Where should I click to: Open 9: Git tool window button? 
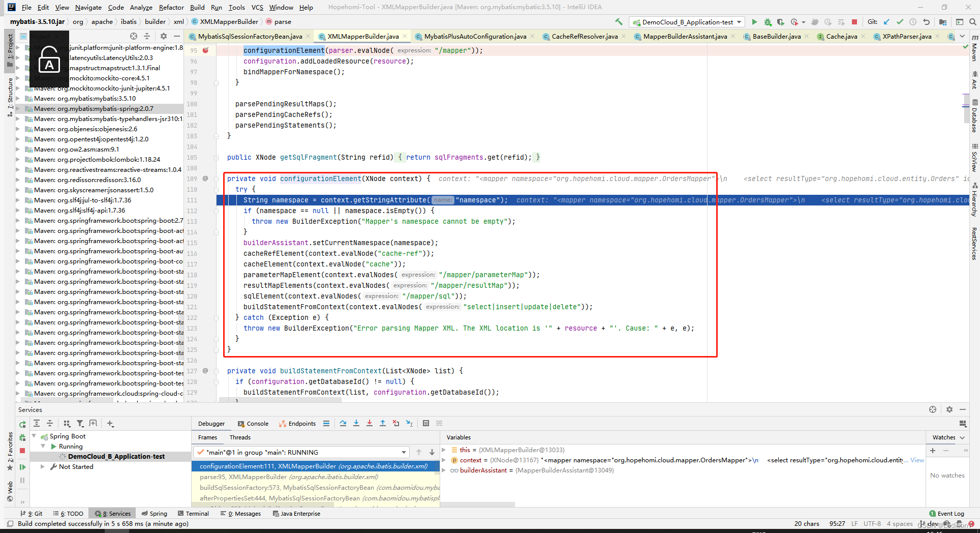tap(31, 514)
